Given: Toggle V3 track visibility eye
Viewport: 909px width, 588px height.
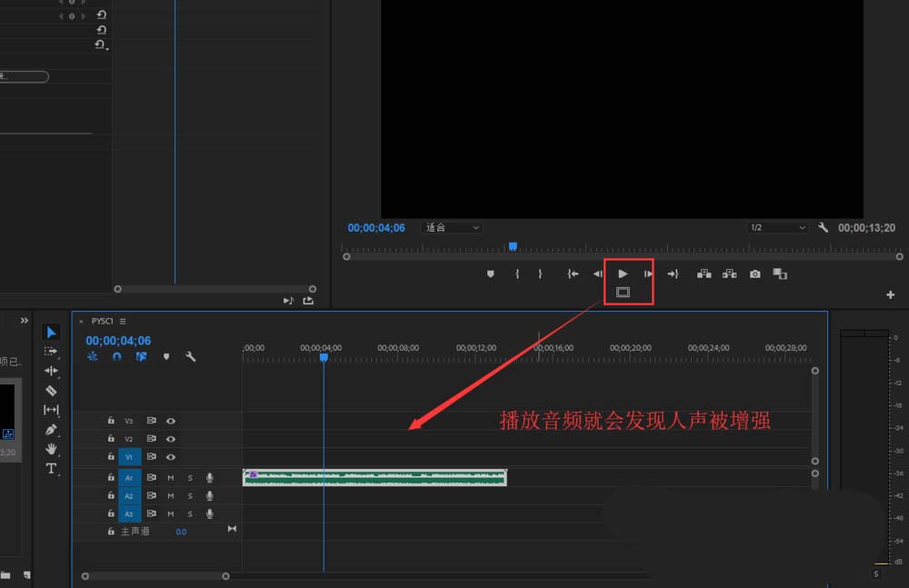Looking at the screenshot, I should (171, 421).
